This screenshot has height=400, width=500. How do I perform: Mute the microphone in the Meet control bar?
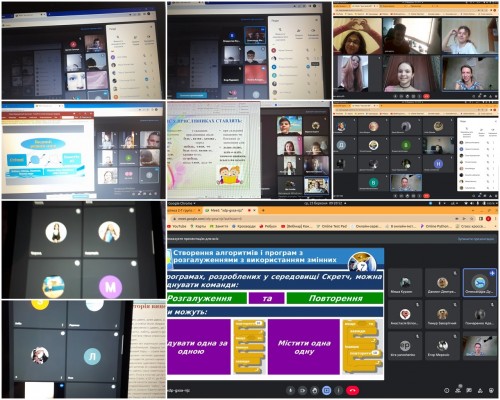[291, 390]
